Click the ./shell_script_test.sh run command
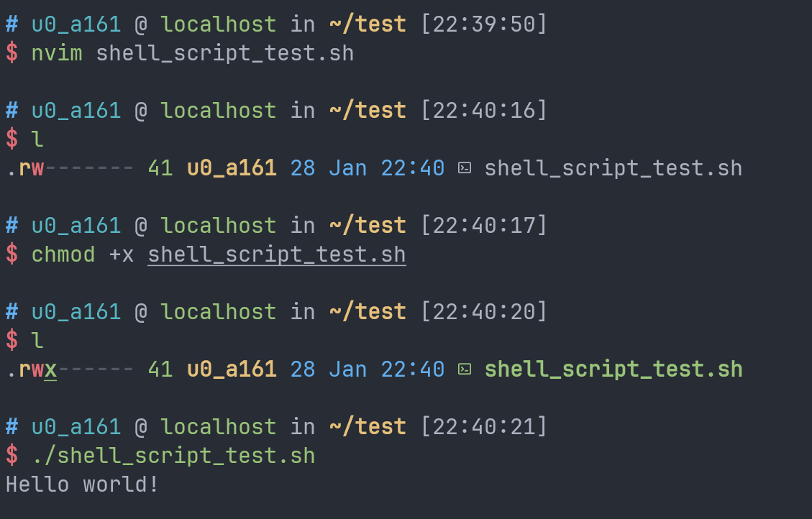This screenshot has width=812, height=519. [173, 456]
